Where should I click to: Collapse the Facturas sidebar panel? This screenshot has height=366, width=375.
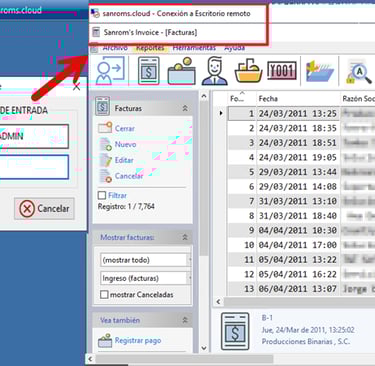pyautogui.click(x=185, y=108)
